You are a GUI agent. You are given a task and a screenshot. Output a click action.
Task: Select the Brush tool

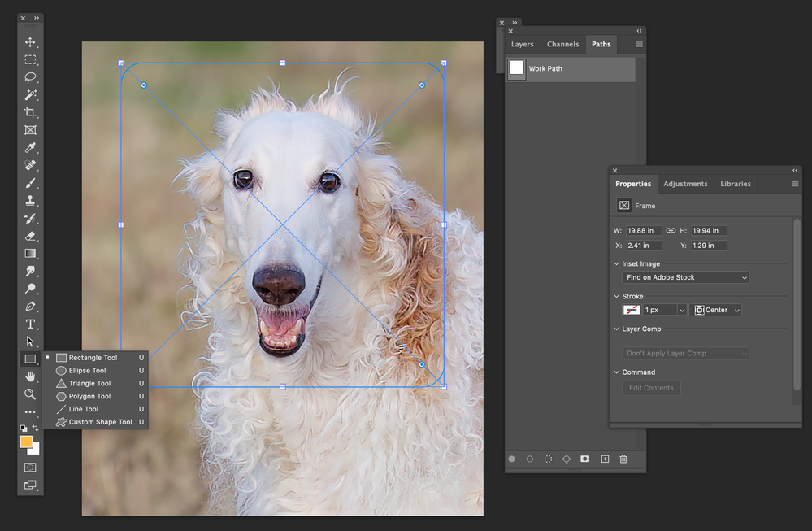click(x=30, y=183)
